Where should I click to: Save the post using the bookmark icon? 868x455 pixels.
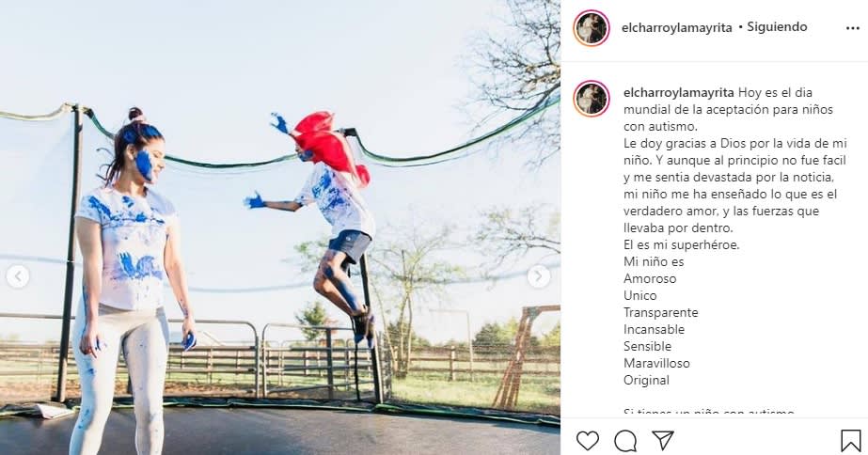tap(850, 441)
